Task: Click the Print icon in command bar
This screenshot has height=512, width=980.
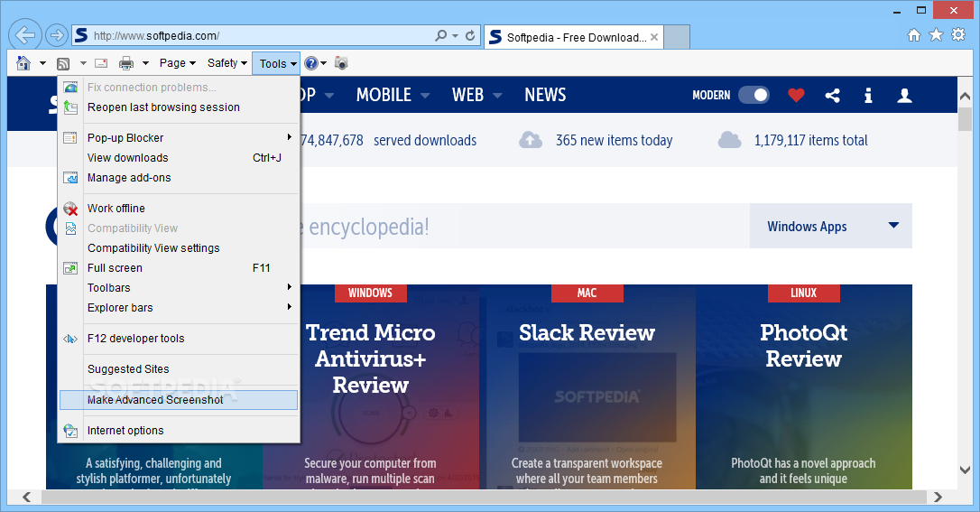Action: pyautogui.click(x=126, y=63)
